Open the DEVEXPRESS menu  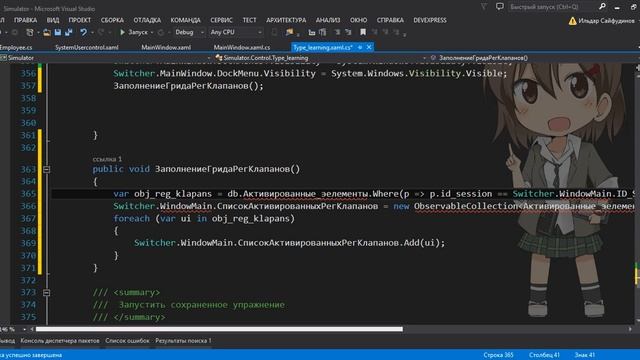click(x=430, y=20)
